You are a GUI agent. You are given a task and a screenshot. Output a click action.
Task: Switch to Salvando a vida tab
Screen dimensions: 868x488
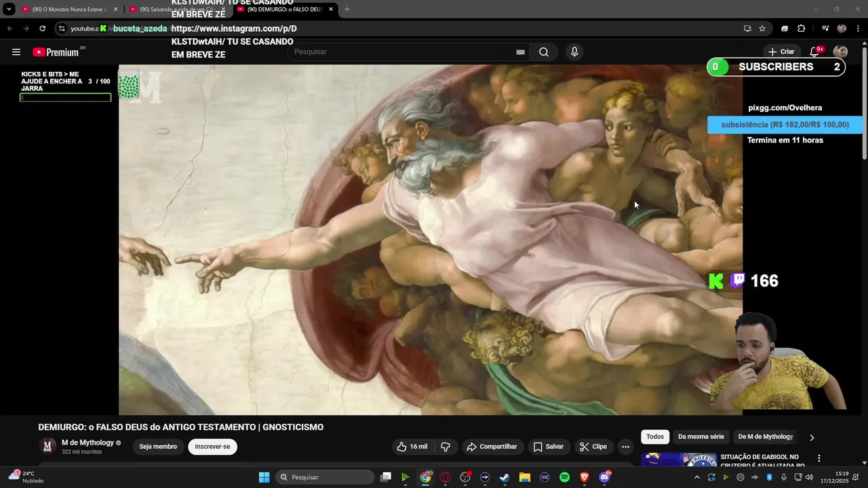[175, 9]
